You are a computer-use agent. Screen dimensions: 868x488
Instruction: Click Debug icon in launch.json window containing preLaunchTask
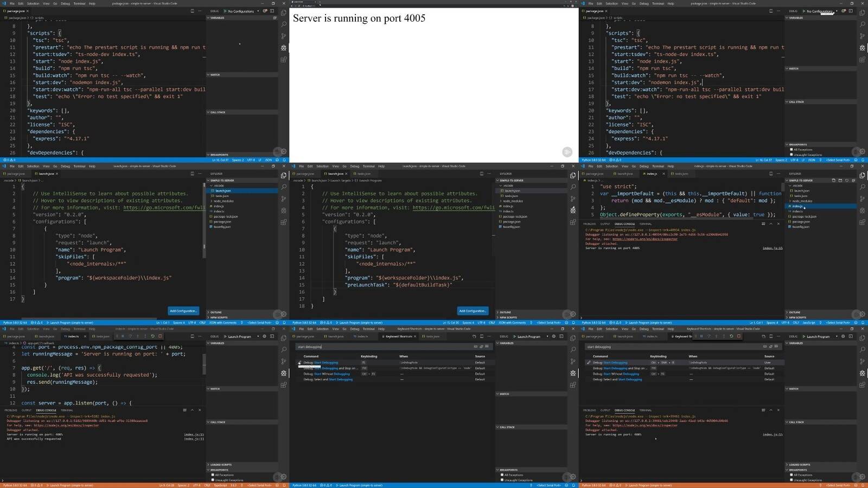point(573,210)
